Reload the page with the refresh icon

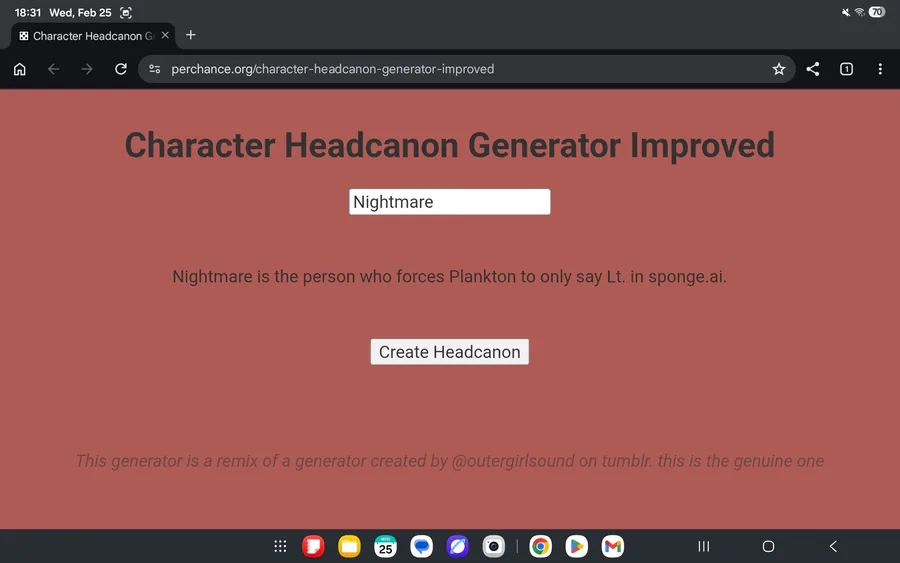pos(121,69)
